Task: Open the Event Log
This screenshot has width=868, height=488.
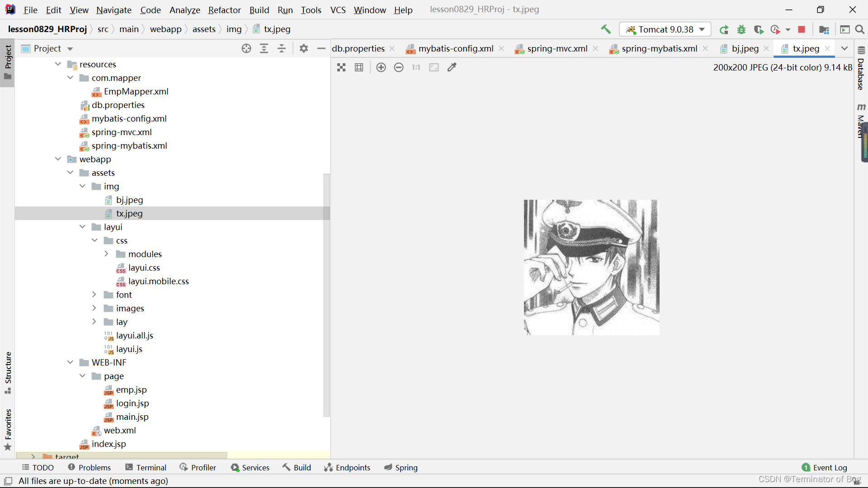Action: (x=824, y=467)
